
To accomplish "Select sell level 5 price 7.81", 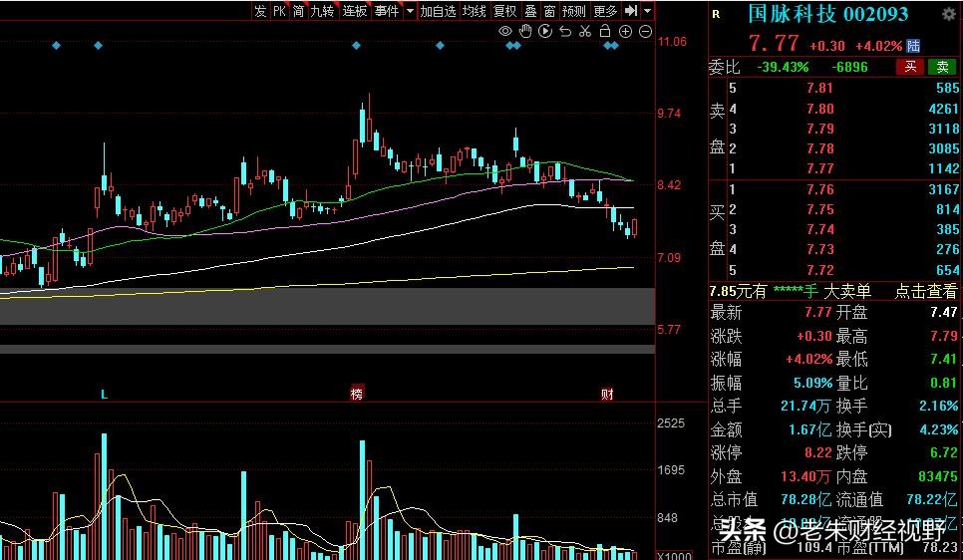I will [819, 88].
